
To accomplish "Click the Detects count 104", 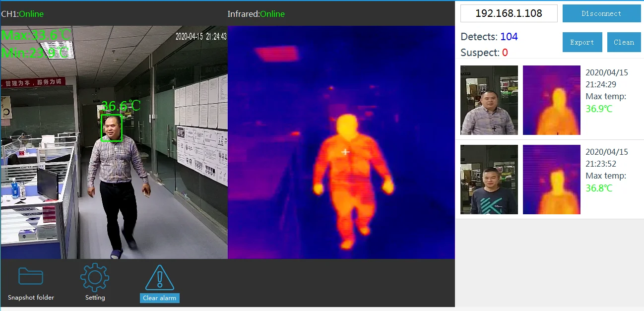I will pos(509,37).
